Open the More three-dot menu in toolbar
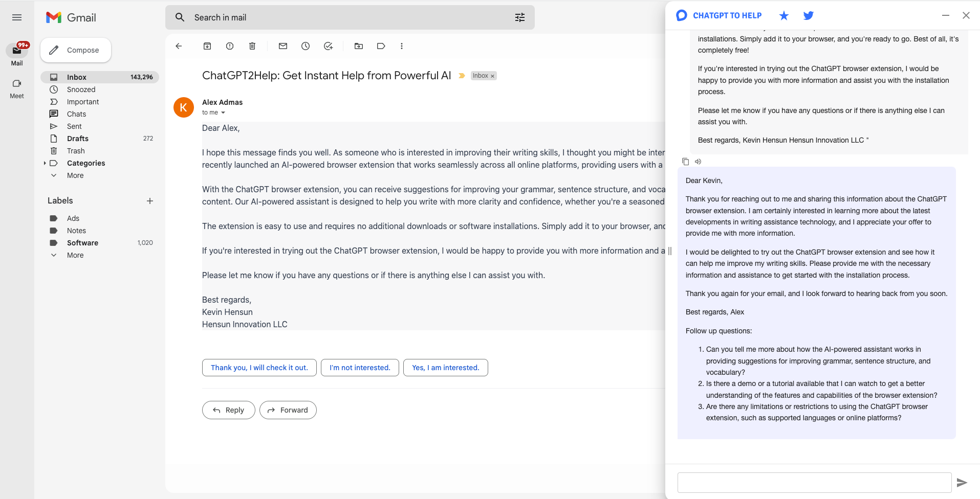The width and height of the screenshot is (980, 499). (402, 46)
